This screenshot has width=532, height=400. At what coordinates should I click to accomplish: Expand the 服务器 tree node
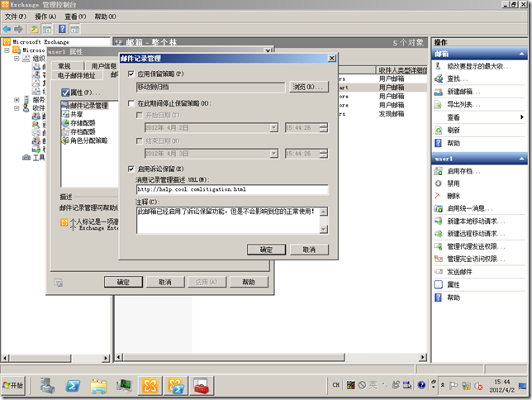coord(17,99)
